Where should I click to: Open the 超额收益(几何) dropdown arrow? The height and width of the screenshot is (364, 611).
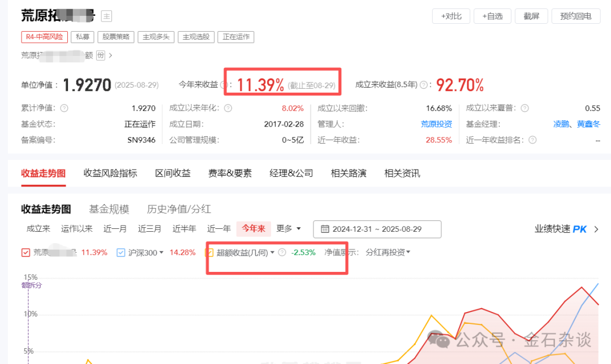click(x=272, y=252)
